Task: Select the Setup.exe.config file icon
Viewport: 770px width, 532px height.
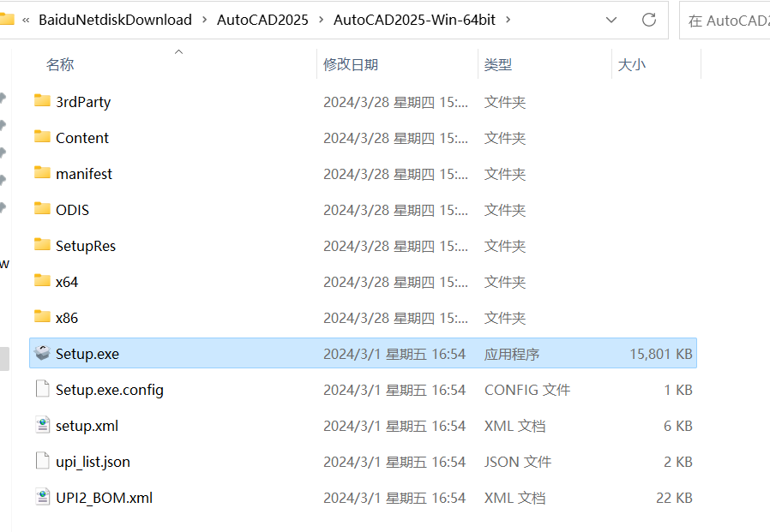Action: [43, 389]
